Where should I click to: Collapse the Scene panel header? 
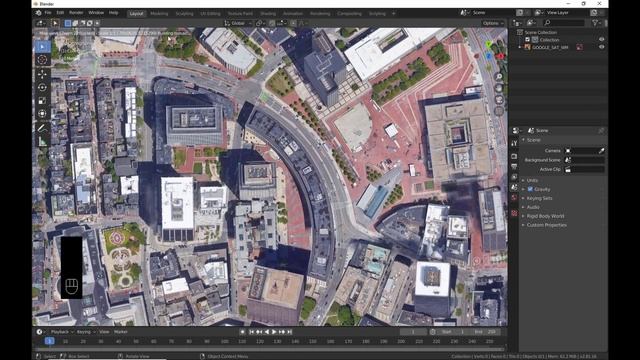click(x=533, y=140)
